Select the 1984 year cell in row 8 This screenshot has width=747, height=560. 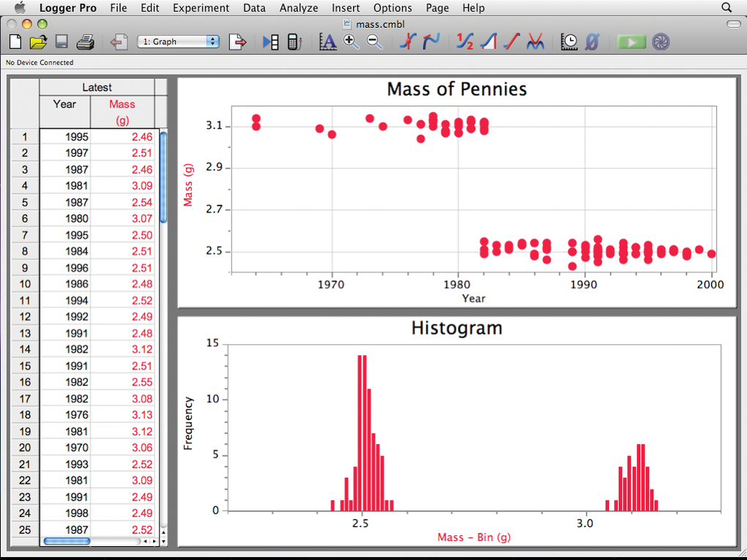pos(65,251)
